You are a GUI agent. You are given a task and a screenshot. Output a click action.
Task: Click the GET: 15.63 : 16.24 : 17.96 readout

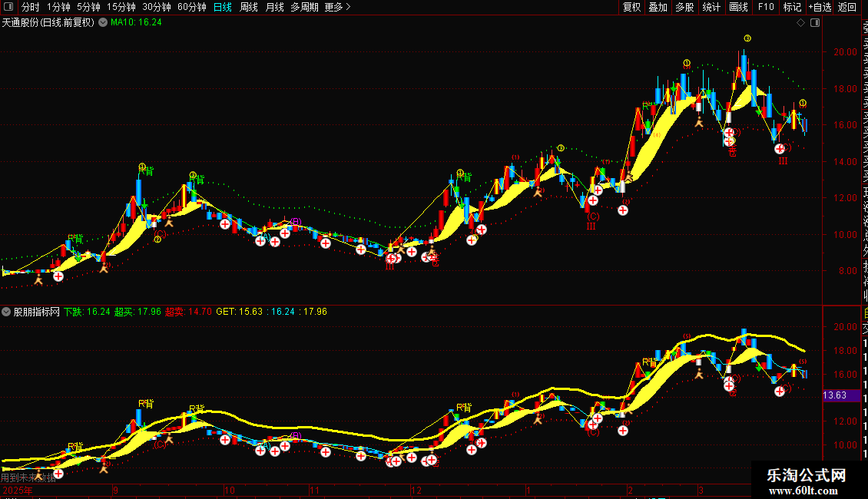click(271, 312)
